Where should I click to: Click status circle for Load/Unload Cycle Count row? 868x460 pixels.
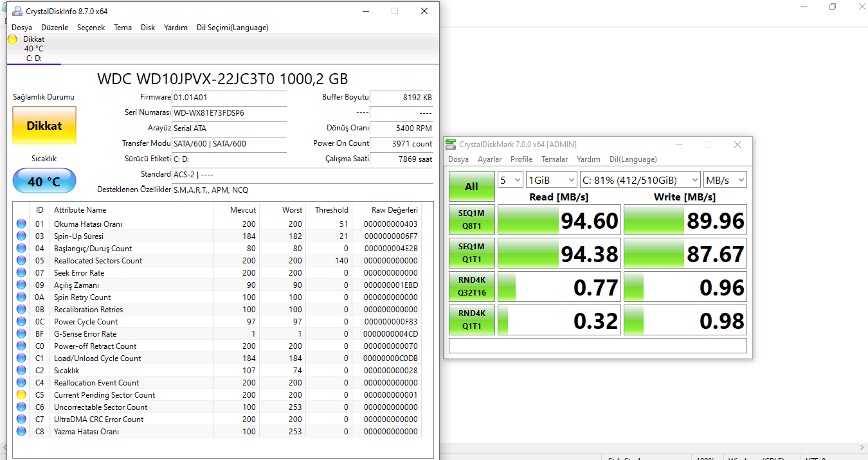pos(21,358)
